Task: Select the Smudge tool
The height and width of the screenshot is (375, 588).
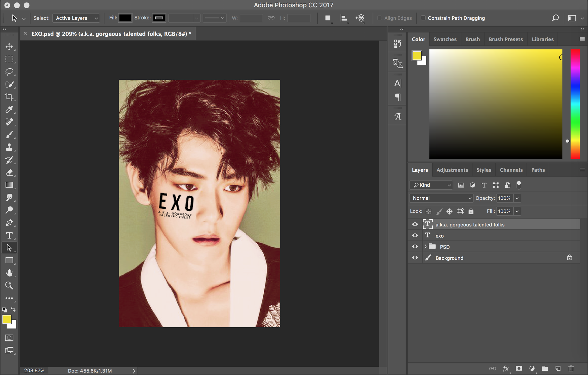Action: click(x=9, y=197)
